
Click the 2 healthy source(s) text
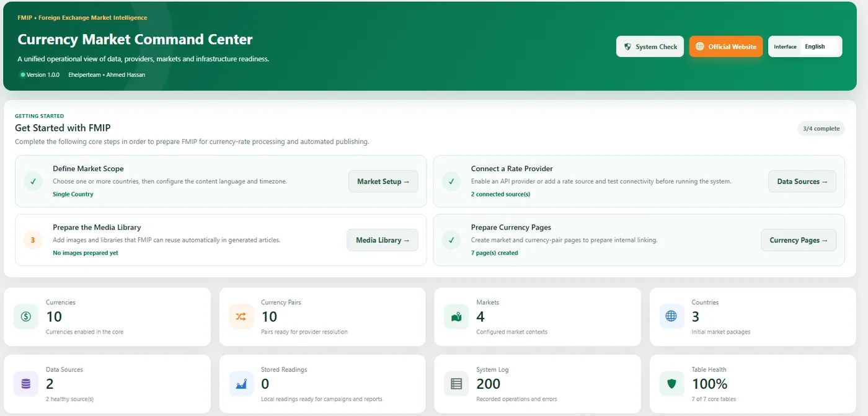pyautogui.click(x=69, y=399)
